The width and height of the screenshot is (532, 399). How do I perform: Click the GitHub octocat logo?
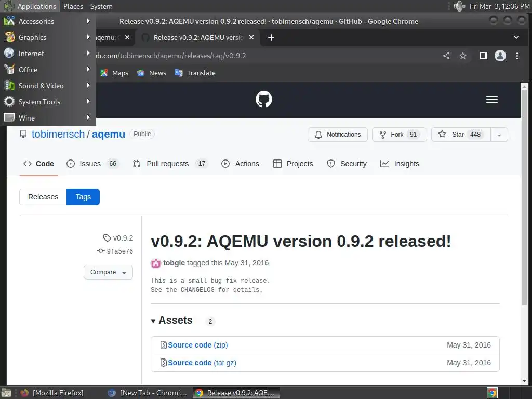pos(263,99)
